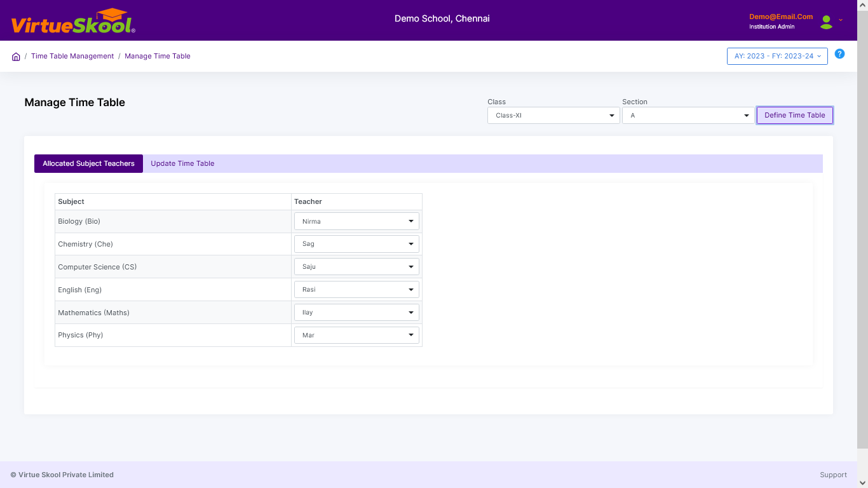
Task: Open Biology teacher dropdown showing Nirma
Action: (x=356, y=221)
